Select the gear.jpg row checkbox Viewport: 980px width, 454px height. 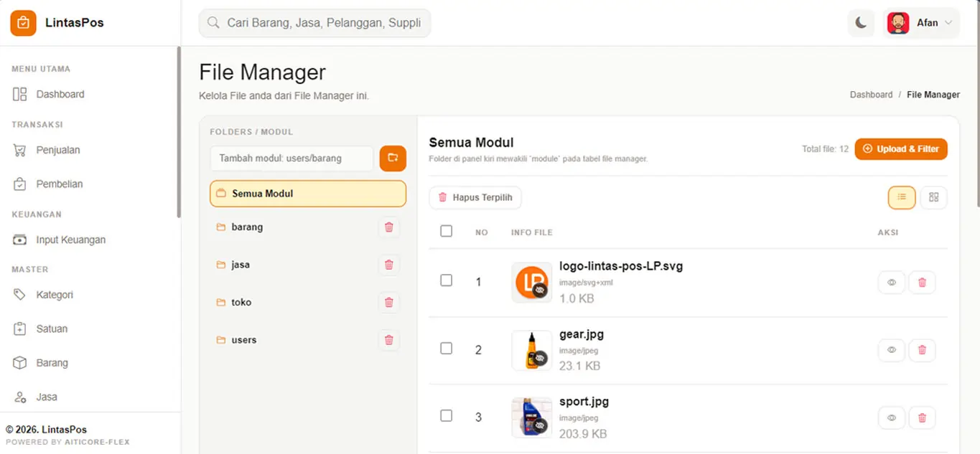click(x=446, y=349)
